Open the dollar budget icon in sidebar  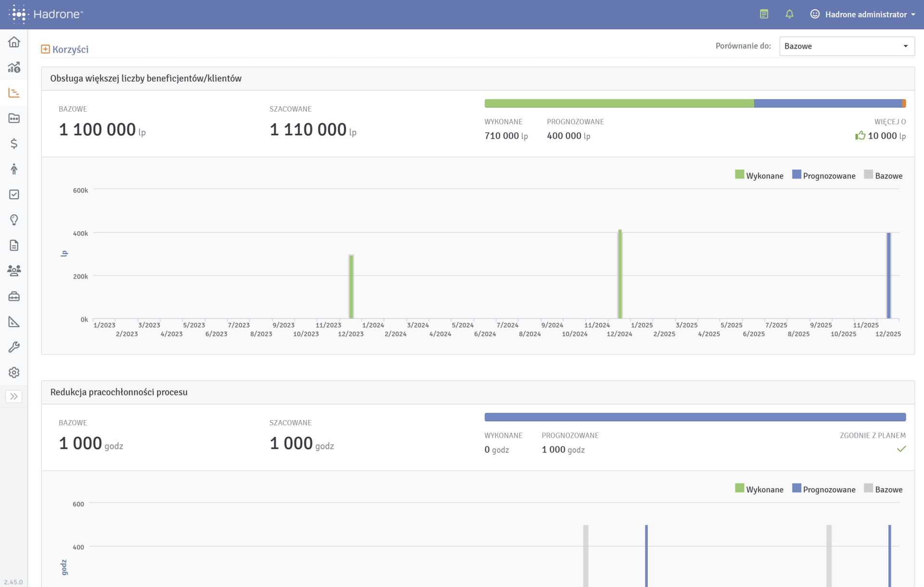[x=14, y=144]
